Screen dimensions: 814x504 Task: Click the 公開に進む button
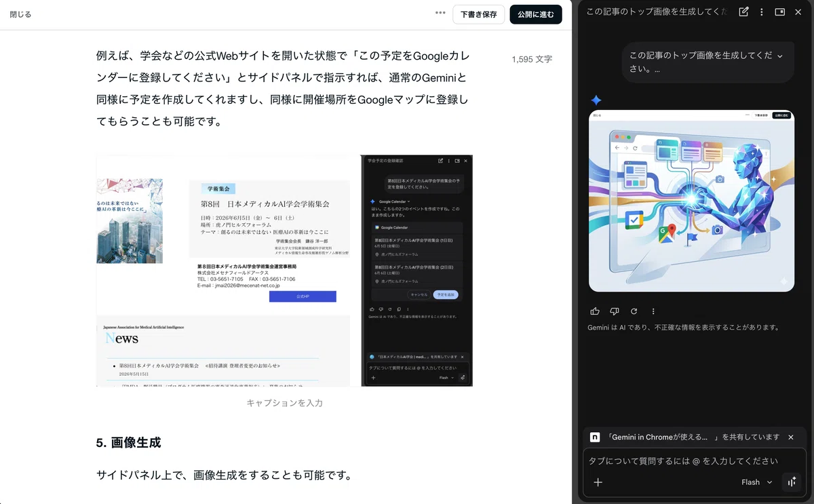pyautogui.click(x=536, y=14)
